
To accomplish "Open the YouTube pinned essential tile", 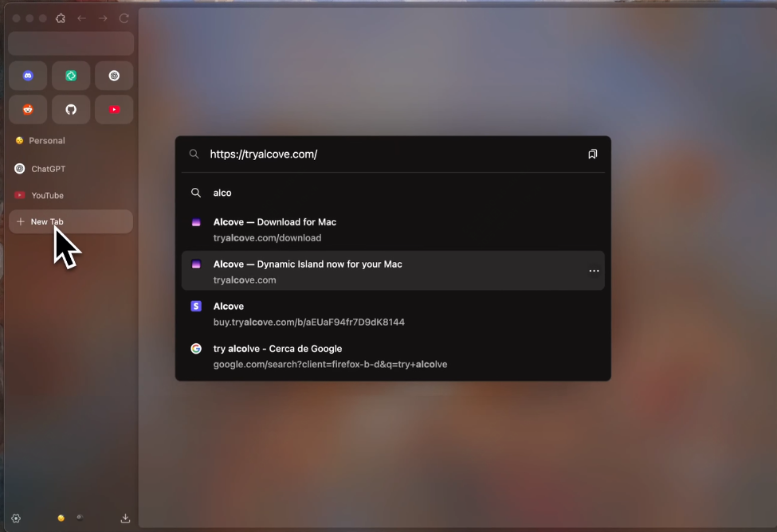I will (x=114, y=109).
